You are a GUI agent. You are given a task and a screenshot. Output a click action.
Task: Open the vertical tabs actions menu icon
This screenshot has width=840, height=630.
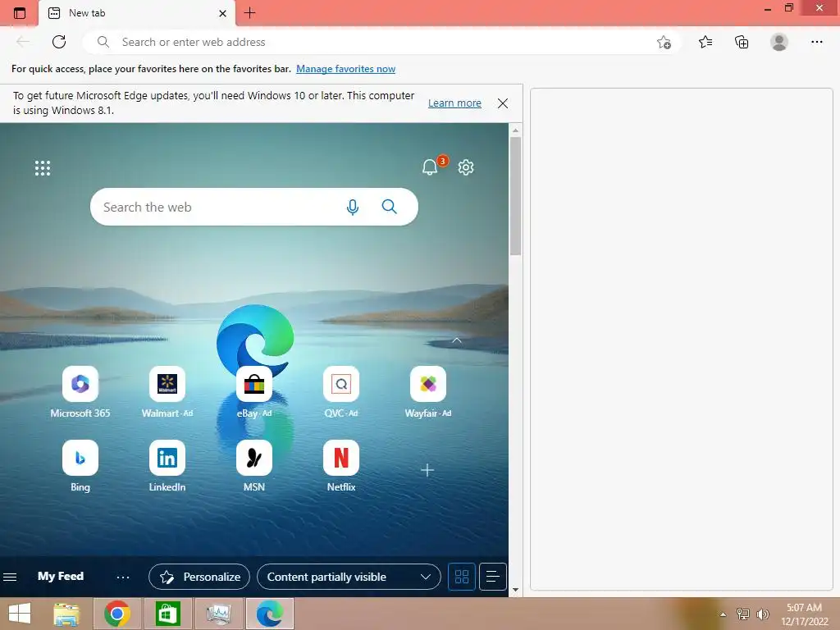pyautogui.click(x=20, y=13)
